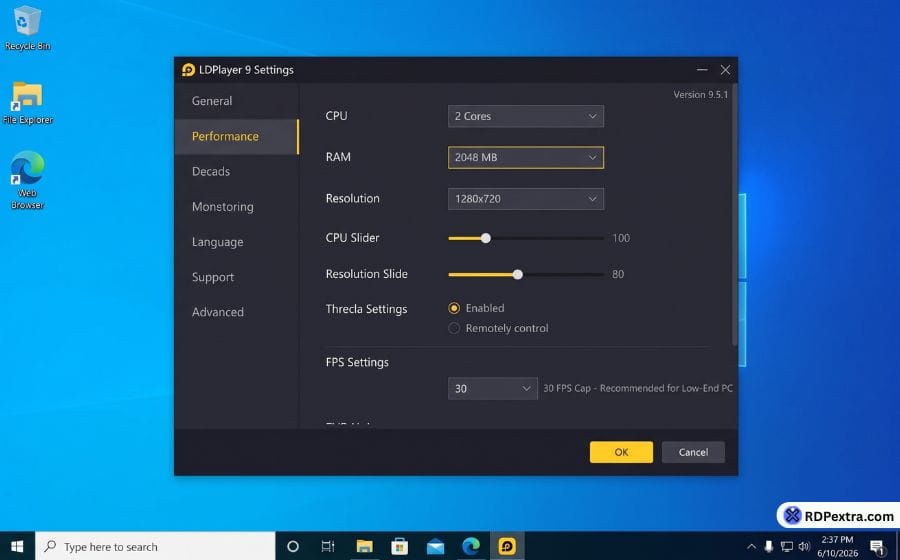Open the FPS 30 dropdown
Image resolution: width=900 pixels, height=560 pixels.
492,388
